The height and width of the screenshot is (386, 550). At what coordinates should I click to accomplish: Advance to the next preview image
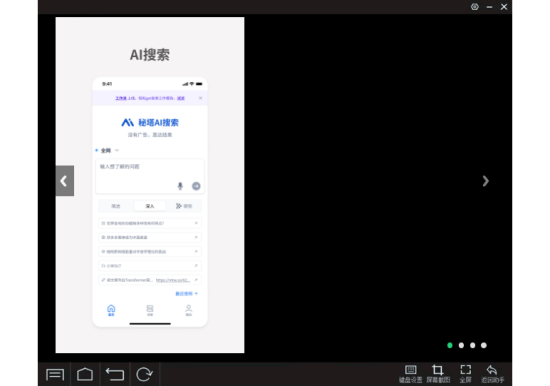[x=485, y=181]
